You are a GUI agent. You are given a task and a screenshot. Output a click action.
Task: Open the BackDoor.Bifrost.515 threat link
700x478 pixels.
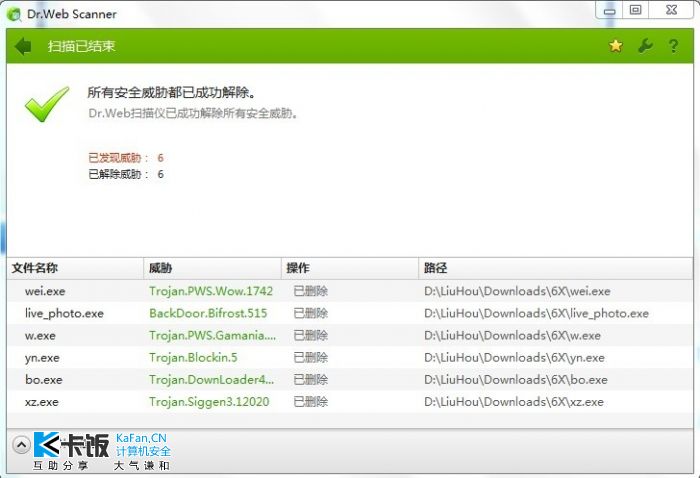208,313
